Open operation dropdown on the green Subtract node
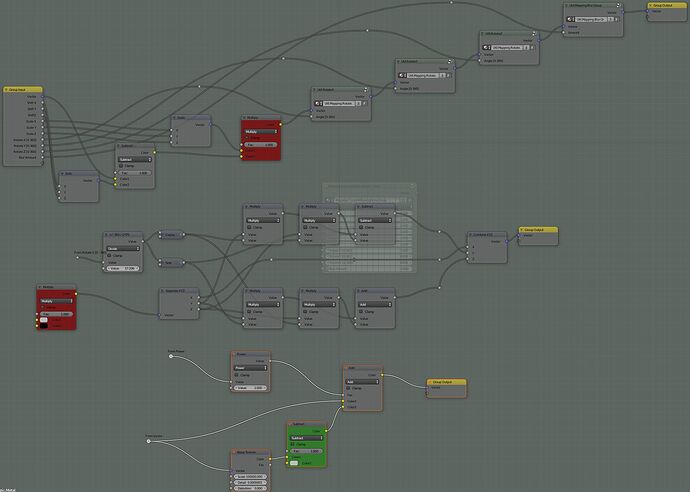 [306, 438]
